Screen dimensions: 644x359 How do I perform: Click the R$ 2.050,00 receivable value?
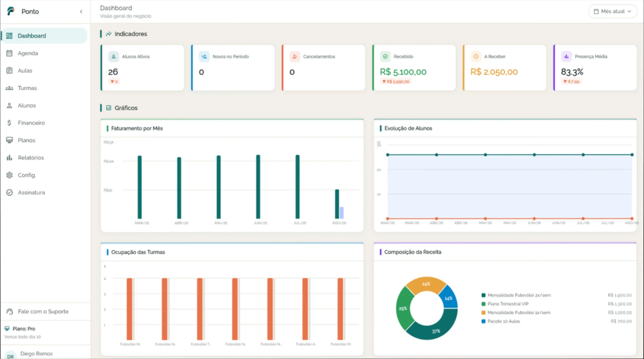click(494, 72)
